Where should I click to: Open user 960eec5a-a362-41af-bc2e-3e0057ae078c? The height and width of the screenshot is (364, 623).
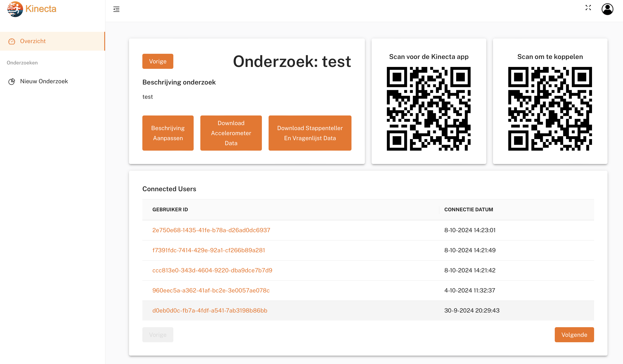[211, 290]
